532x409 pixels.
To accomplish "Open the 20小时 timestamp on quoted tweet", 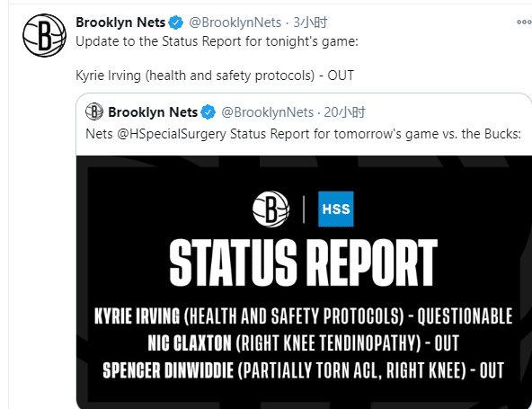I will click(x=344, y=112).
